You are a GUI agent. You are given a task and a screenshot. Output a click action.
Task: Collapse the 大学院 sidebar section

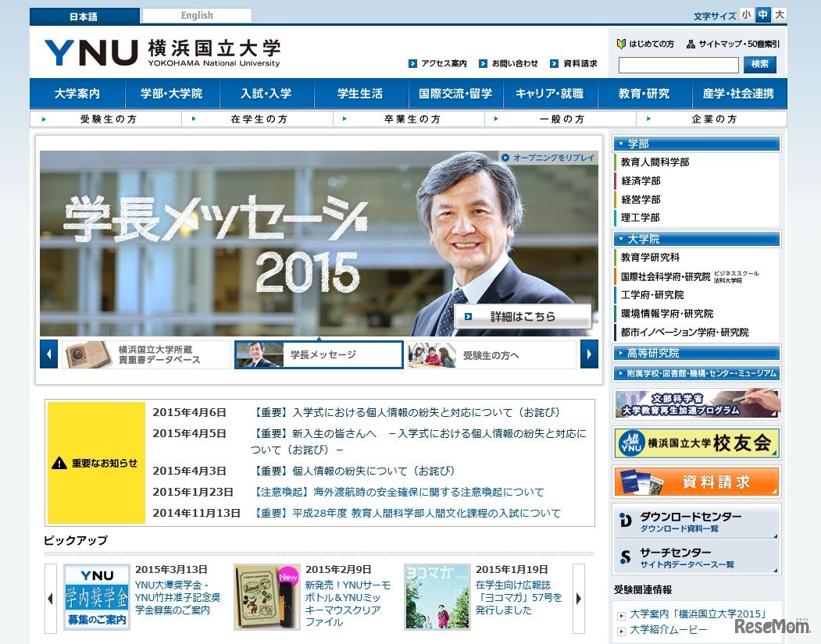click(696, 239)
